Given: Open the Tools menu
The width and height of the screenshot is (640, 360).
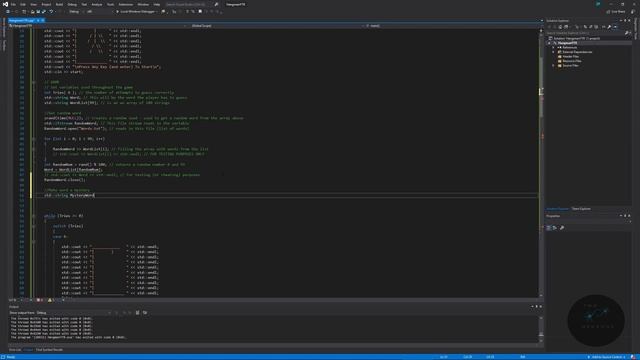Looking at the screenshot, I should point(111,4).
